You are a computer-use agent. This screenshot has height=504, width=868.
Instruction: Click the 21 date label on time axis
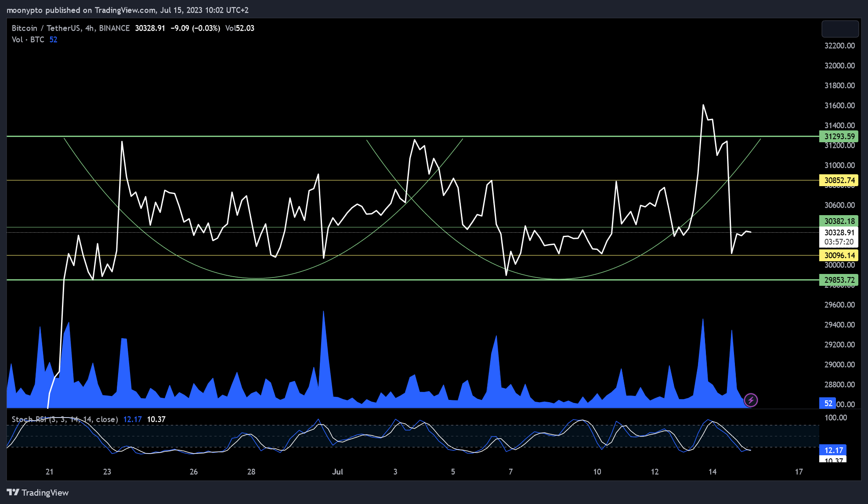pos(49,472)
